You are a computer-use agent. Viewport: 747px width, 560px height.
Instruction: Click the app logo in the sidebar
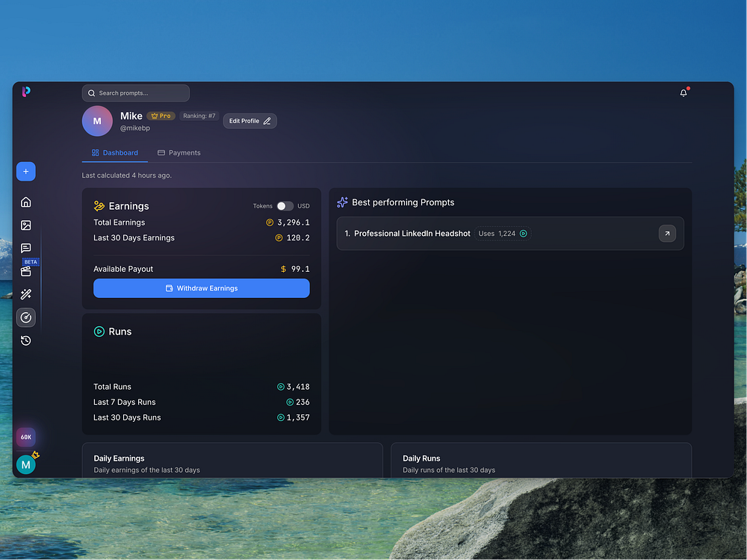(26, 91)
